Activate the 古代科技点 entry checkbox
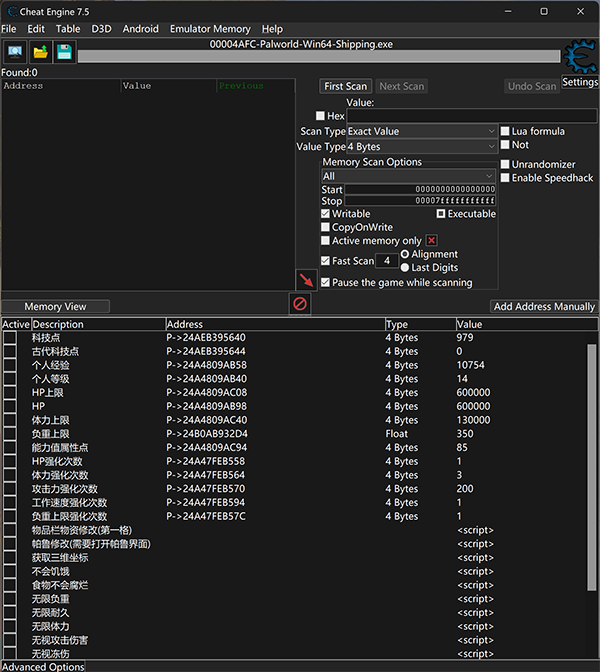Screen dimensions: 600x672 pyautogui.click(x=10, y=351)
